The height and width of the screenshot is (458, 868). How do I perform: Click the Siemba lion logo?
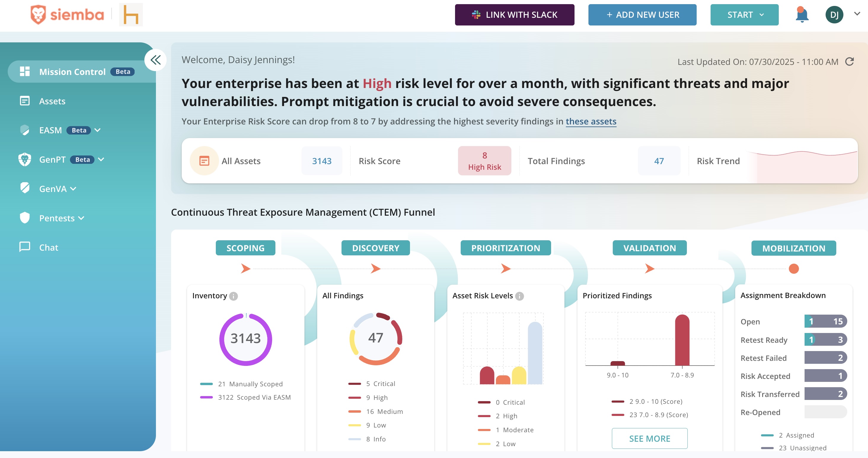pyautogui.click(x=38, y=15)
